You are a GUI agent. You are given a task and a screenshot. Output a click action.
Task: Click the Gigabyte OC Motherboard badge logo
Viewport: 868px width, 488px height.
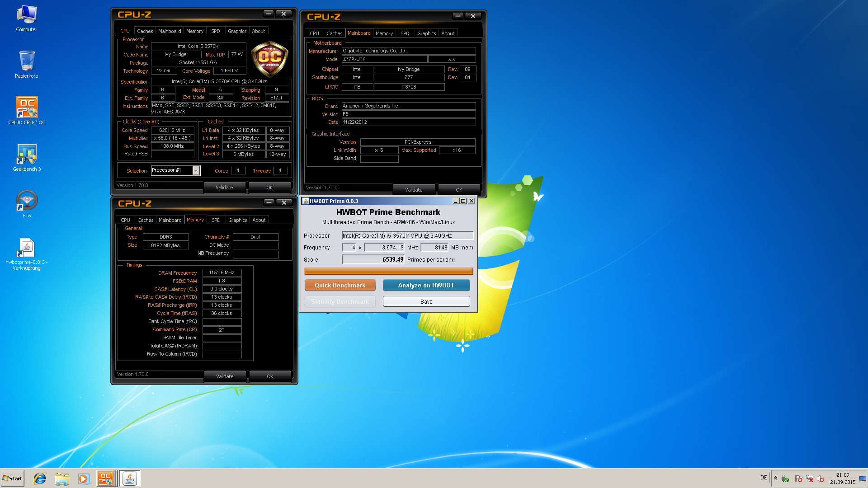[269, 59]
